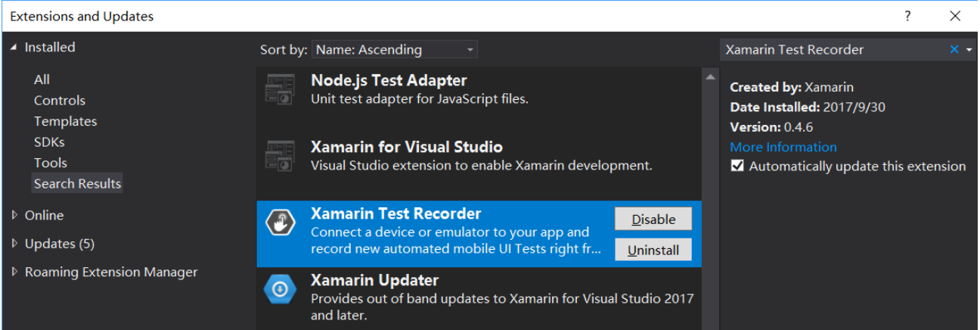Expand the Updates (5) category
The height and width of the screenshot is (330, 980).
coord(14,244)
